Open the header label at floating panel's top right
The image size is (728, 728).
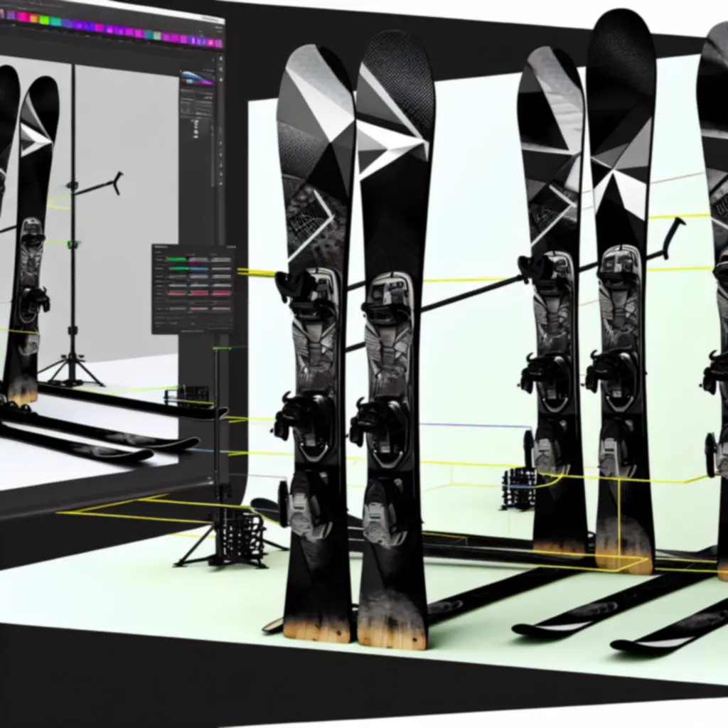pyautogui.click(x=231, y=247)
